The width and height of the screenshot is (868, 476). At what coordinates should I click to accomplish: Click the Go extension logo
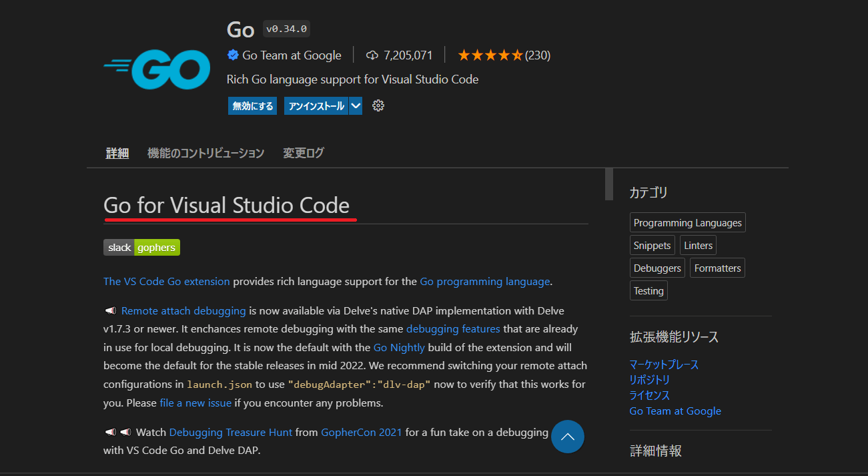click(x=157, y=69)
